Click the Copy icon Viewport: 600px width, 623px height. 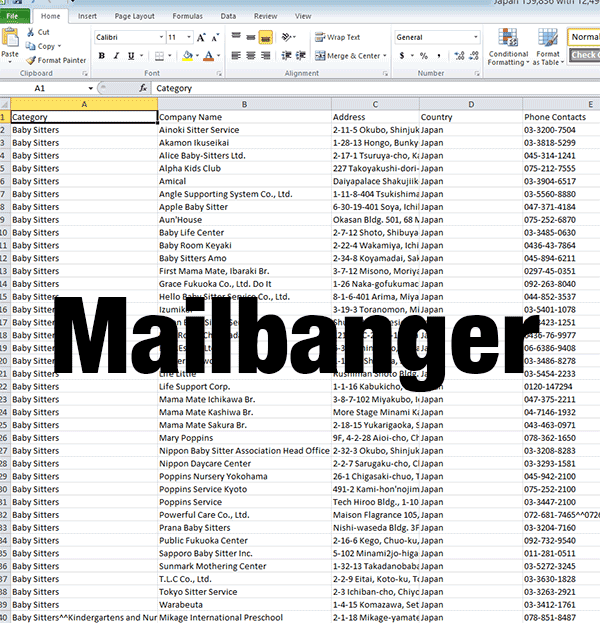point(31,46)
